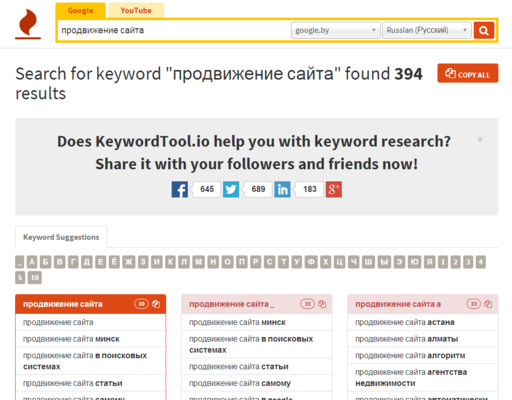Copy keywords from the orange продвижение сайта column
The width and height of the screenshot is (512, 400).
156,304
